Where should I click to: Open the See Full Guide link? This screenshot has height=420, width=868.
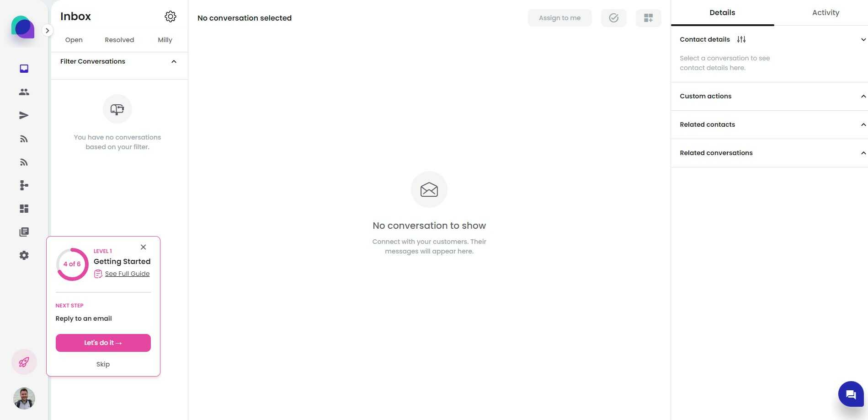tap(127, 274)
